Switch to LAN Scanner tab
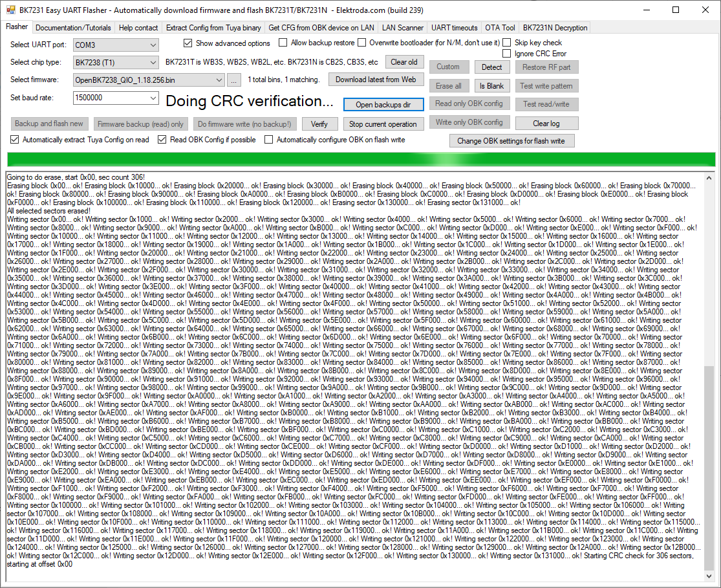The image size is (721, 588). [x=403, y=28]
